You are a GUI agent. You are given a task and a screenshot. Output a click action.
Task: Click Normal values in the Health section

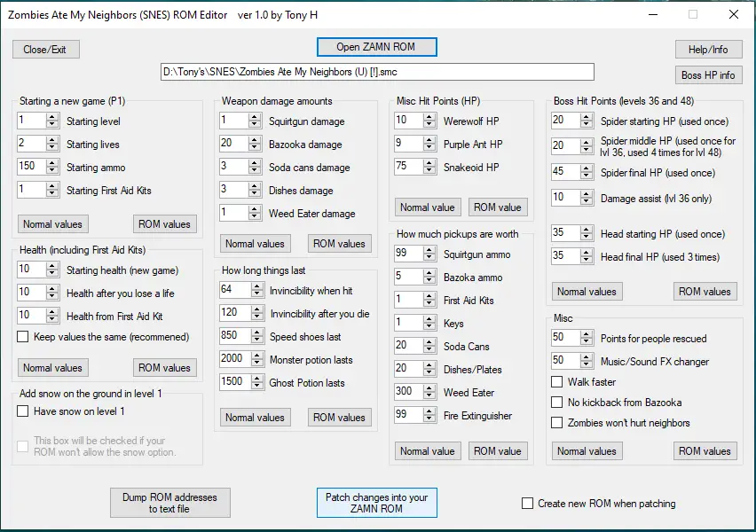pos(53,368)
